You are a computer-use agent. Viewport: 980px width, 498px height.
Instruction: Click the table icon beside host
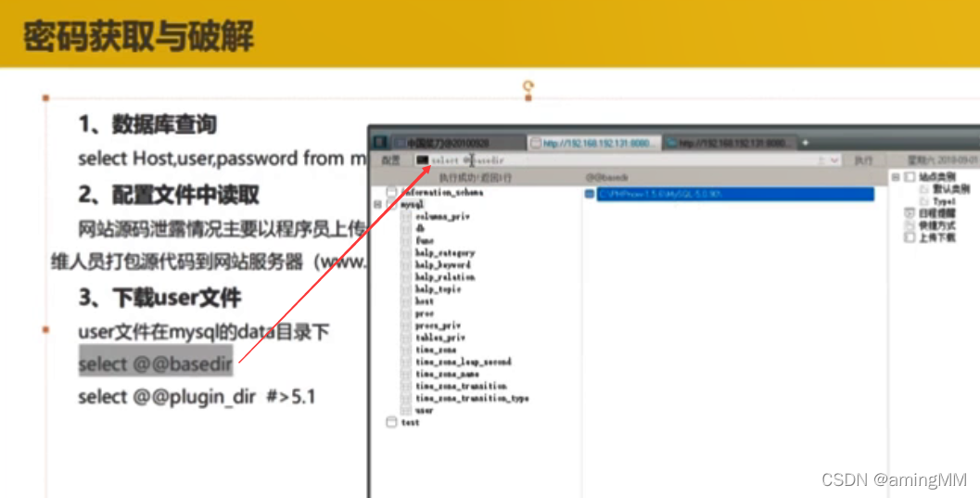[406, 301]
